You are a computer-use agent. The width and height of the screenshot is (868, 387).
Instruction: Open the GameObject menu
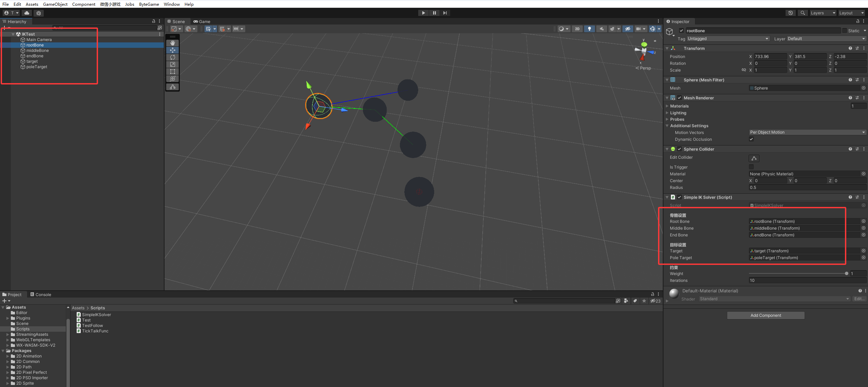click(55, 4)
